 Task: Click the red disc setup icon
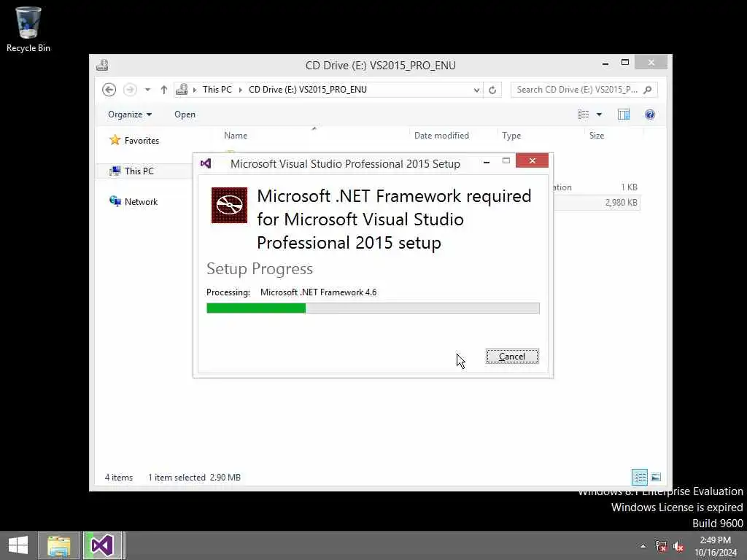coord(229,205)
